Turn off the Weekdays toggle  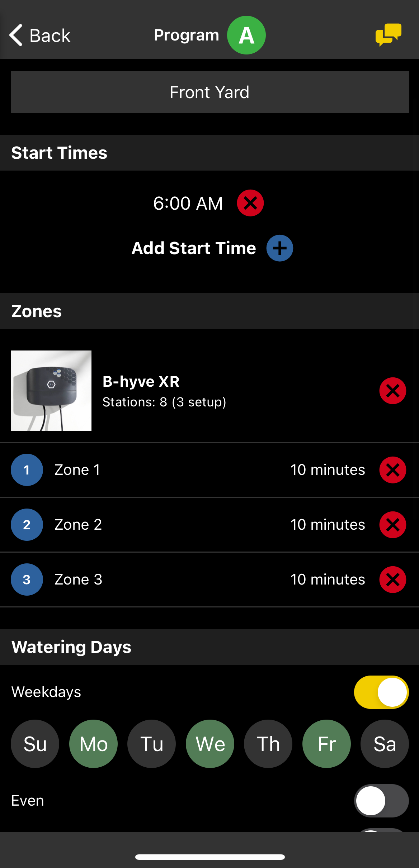pos(381,692)
